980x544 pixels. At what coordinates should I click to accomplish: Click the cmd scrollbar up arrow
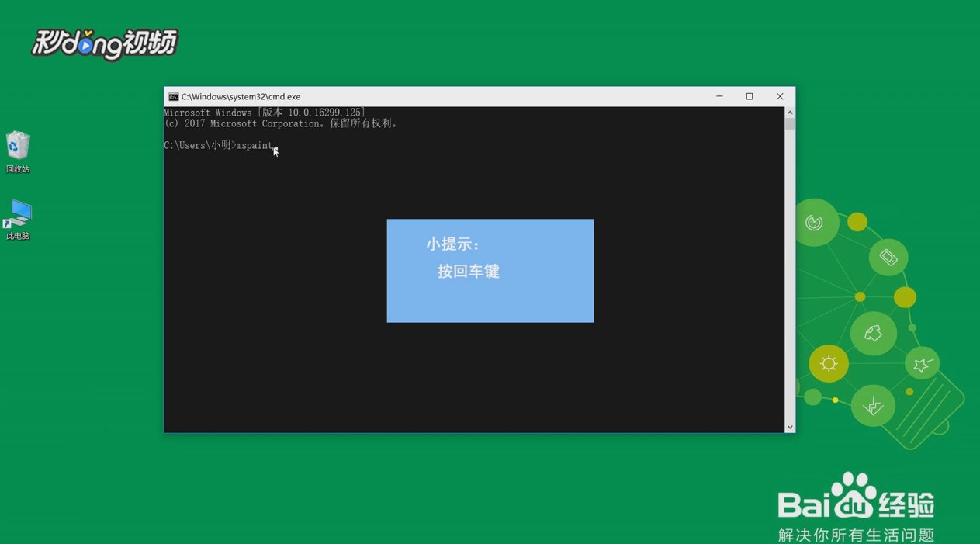pyautogui.click(x=790, y=113)
